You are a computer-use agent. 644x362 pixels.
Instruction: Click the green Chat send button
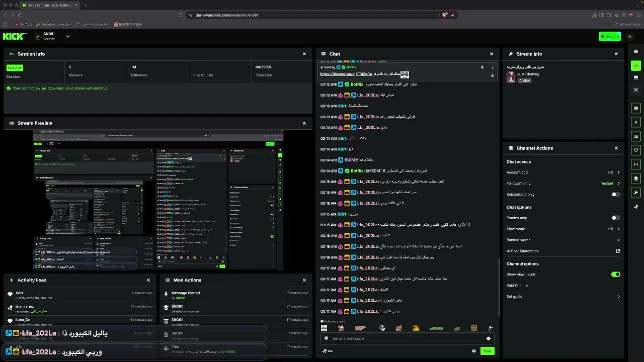click(487, 351)
